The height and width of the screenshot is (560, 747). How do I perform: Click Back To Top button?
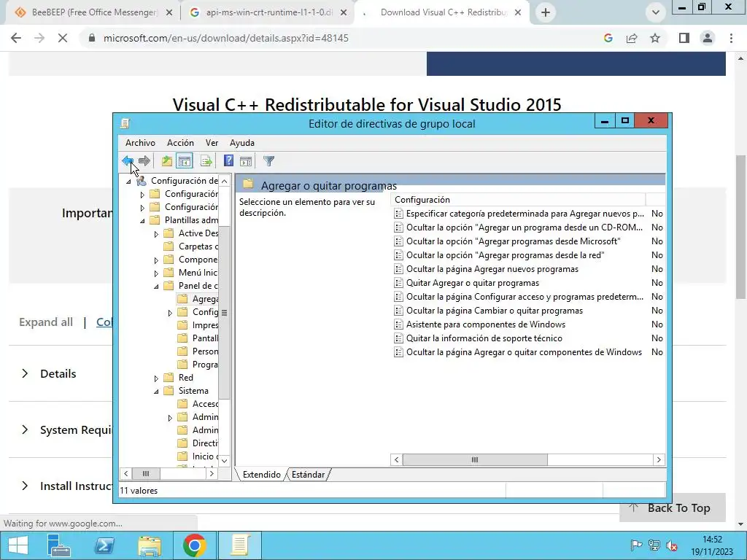pos(672,507)
